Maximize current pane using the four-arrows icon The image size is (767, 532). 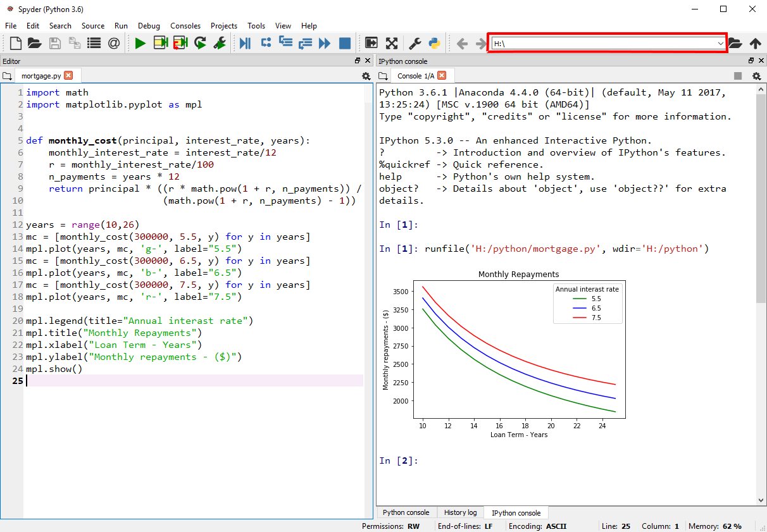392,43
